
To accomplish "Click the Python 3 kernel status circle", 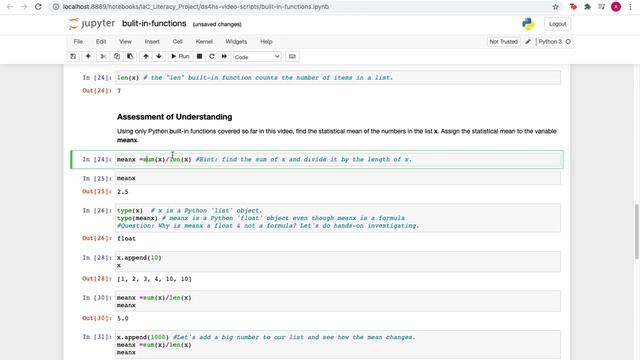I will pos(568,42).
